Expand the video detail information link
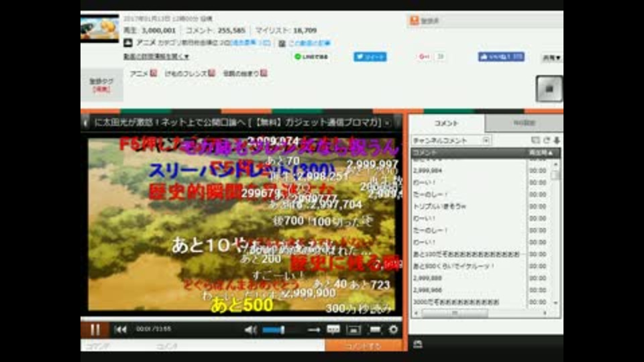Screen dimensions: 644x362 (x=156, y=56)
